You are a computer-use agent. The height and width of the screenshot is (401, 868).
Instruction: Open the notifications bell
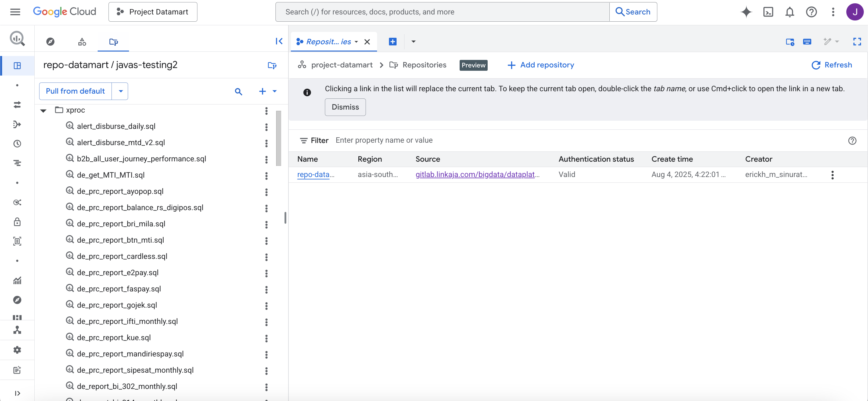coord(790,12)
